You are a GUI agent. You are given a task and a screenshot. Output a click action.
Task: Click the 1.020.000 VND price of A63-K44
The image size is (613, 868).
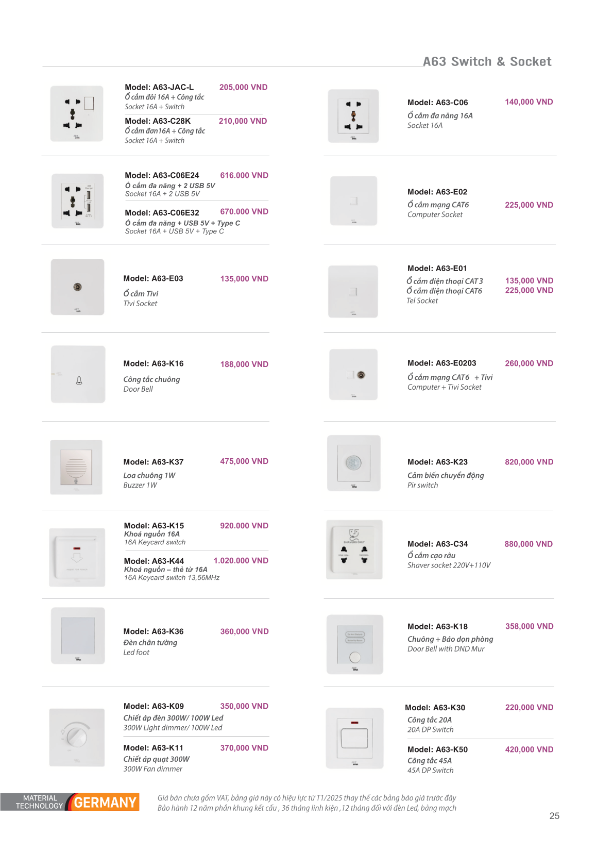point(241,561)
